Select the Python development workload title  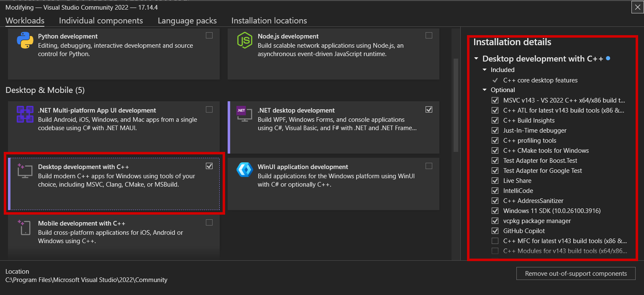[68, 36]
